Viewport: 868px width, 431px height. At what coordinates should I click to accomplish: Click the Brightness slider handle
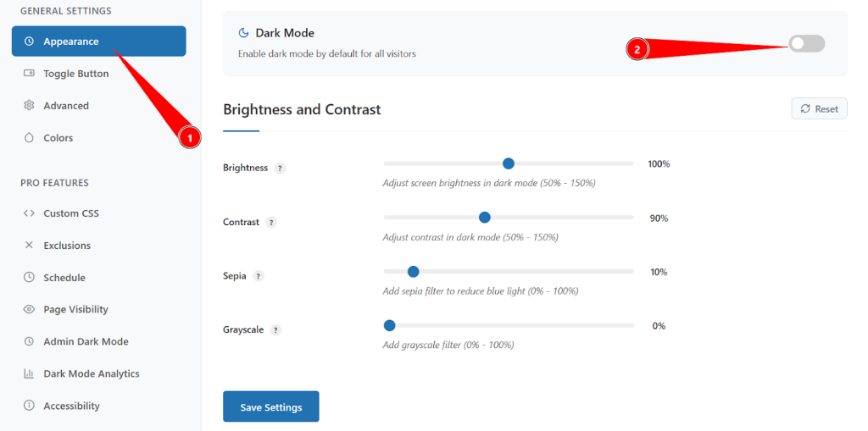click(509, 163)
